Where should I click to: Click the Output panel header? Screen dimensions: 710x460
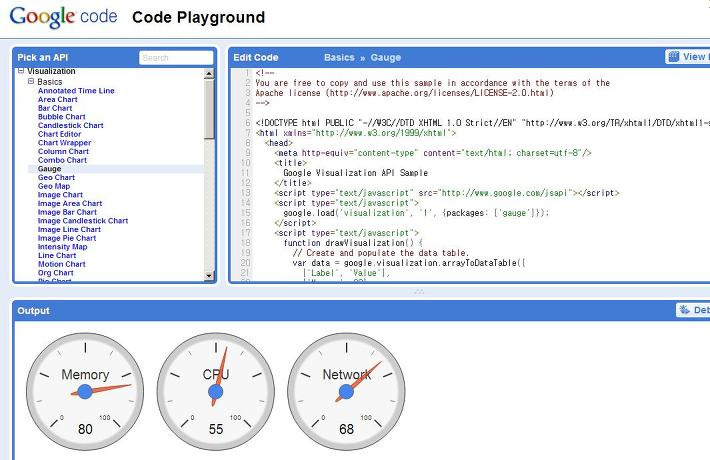coord(361,311)
